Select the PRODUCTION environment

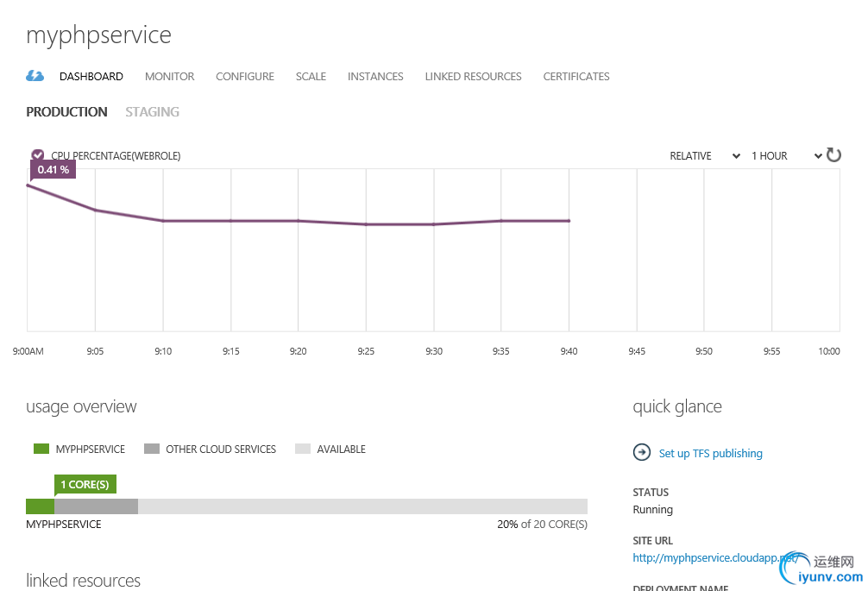67,112
